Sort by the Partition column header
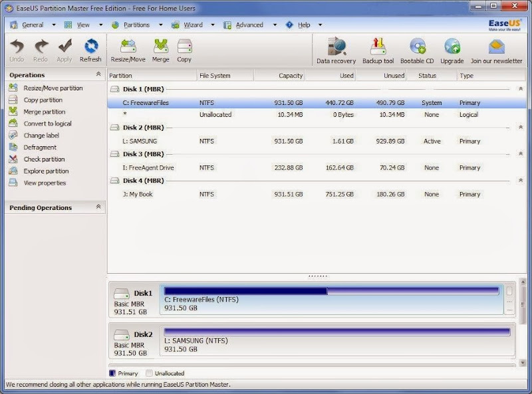The width and height of the screenshot is (532, 394). tap(152, 76)
